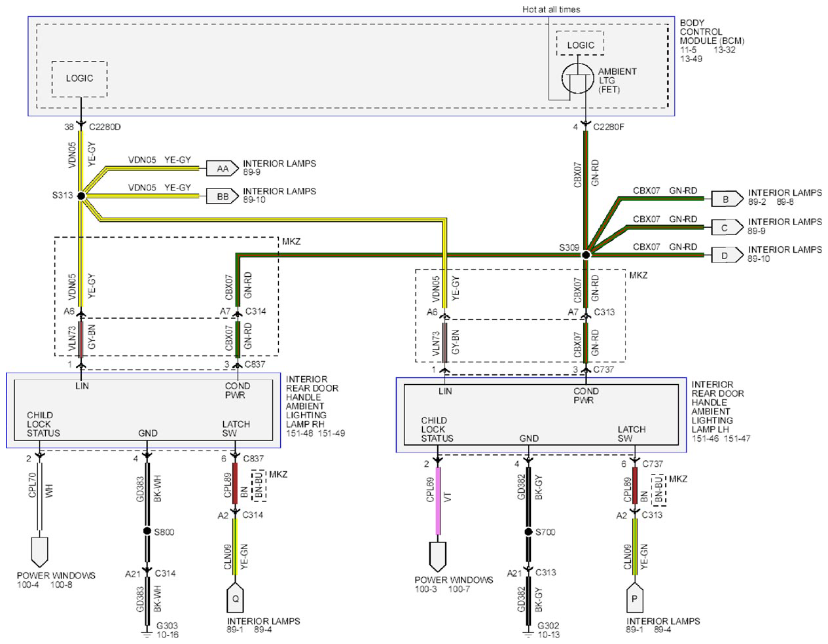
Task: Click the A21 C313 connector label
Action: [x=531, y=573]
